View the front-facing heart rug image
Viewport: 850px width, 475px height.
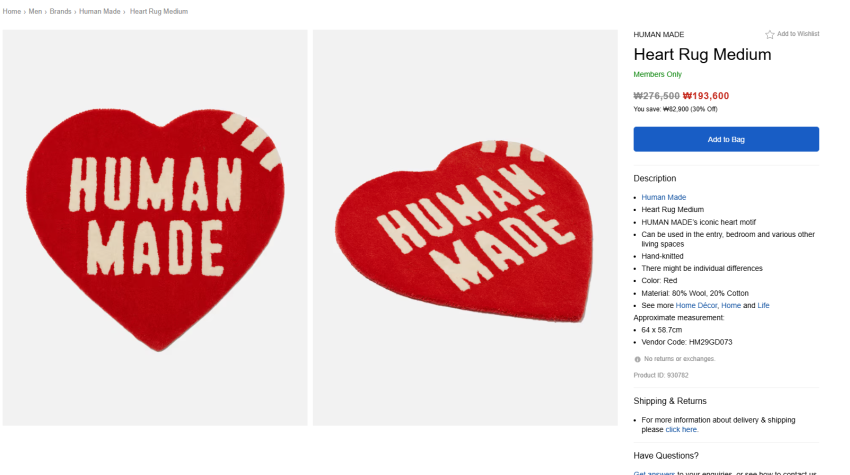click(x=155, y=227)
